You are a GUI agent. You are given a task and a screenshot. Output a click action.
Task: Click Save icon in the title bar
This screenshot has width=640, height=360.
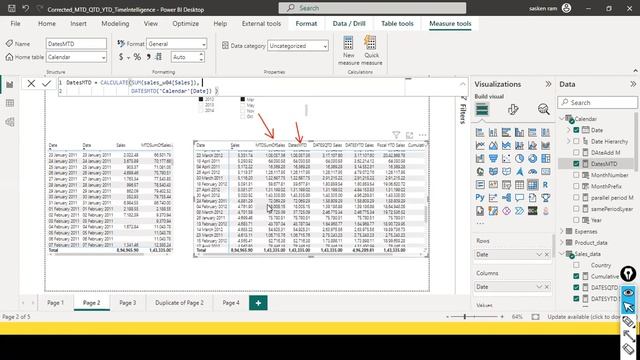12,8
